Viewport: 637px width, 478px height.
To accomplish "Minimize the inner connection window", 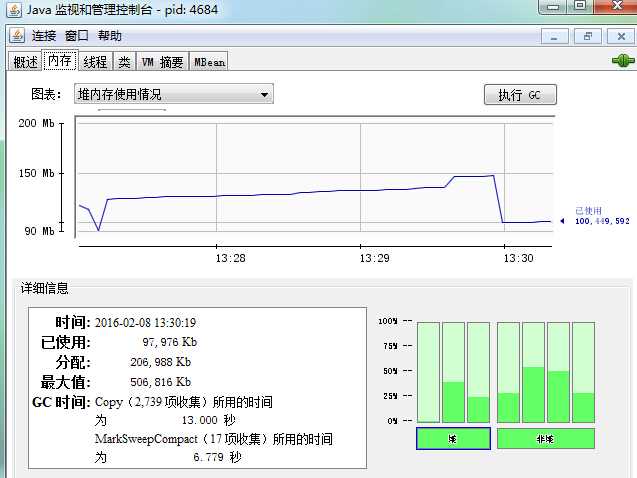I will [x=555, y=37].
